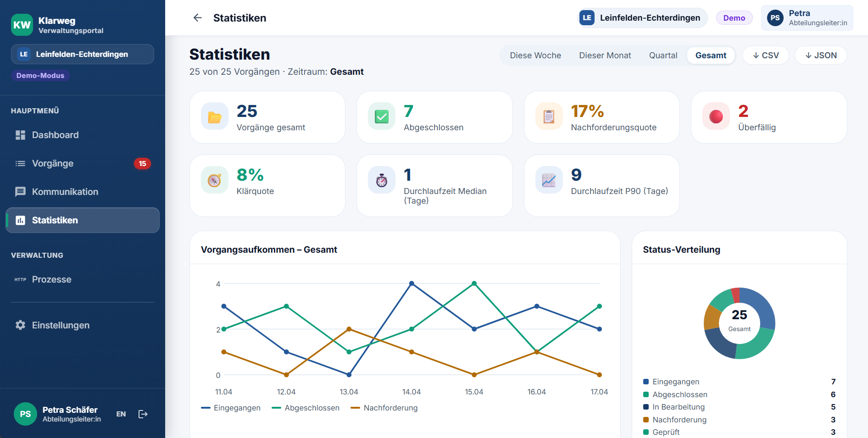
Task: Click the Petra Schäfer name in sidebar footer
Action: coord(70,410)
